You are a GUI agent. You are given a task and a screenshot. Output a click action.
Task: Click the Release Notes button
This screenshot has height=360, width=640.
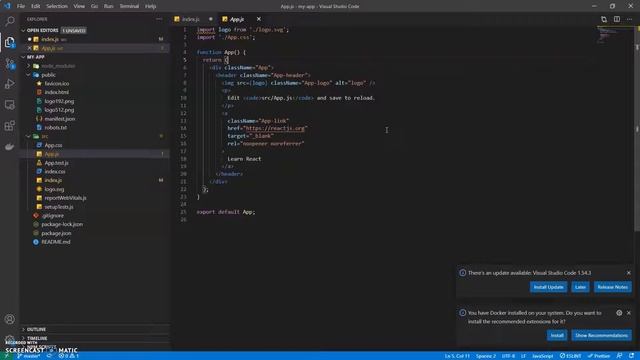tap(612, 287)
